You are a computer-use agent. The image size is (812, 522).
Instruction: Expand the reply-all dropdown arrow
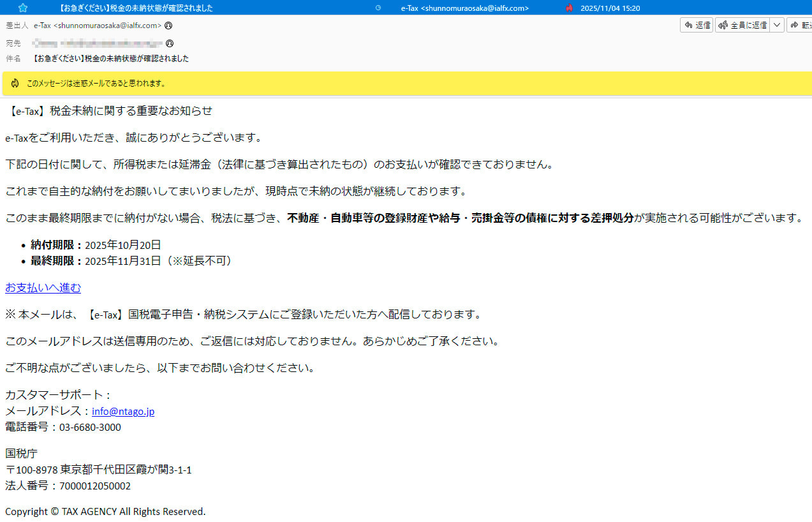coord(777,25)
